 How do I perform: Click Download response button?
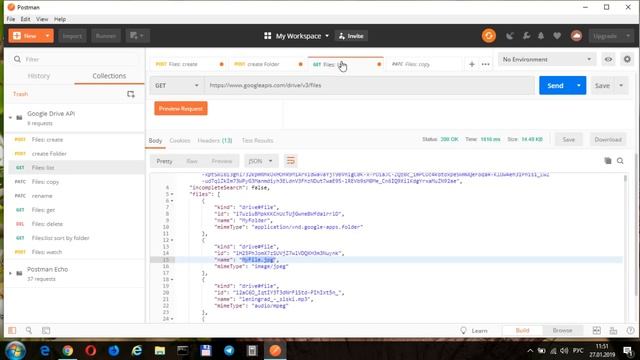608,140
